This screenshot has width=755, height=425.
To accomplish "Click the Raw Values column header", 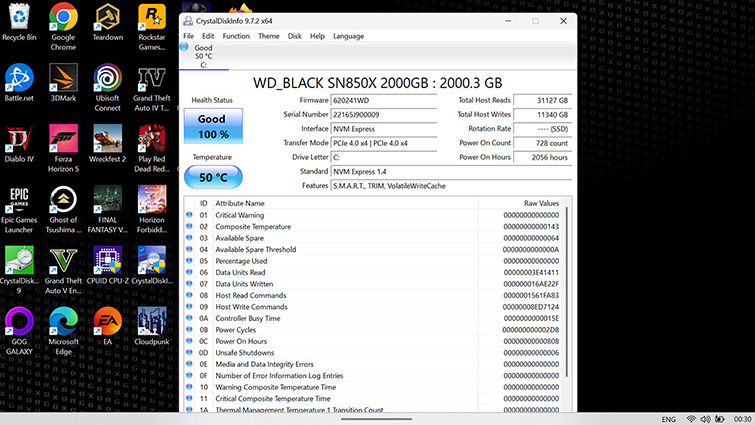I will tap(521, 203).
